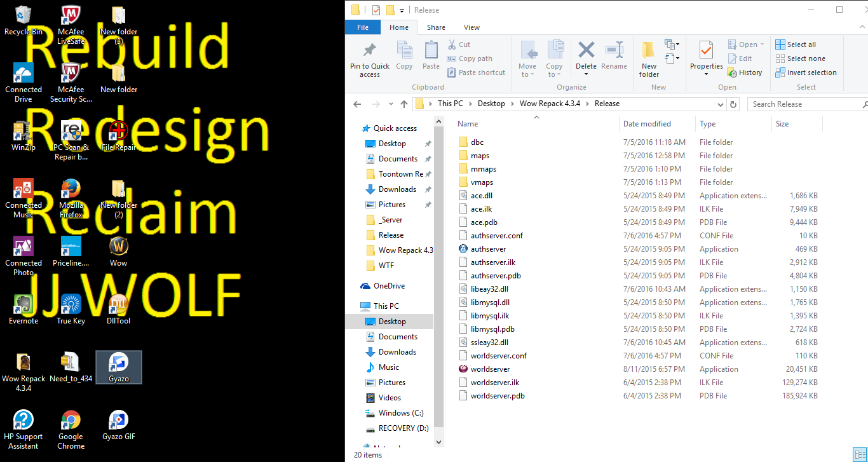Select the Mozilla Firefox desktop shortcut
This screenshot has width=868, height=462.
[x=71, y=199]
